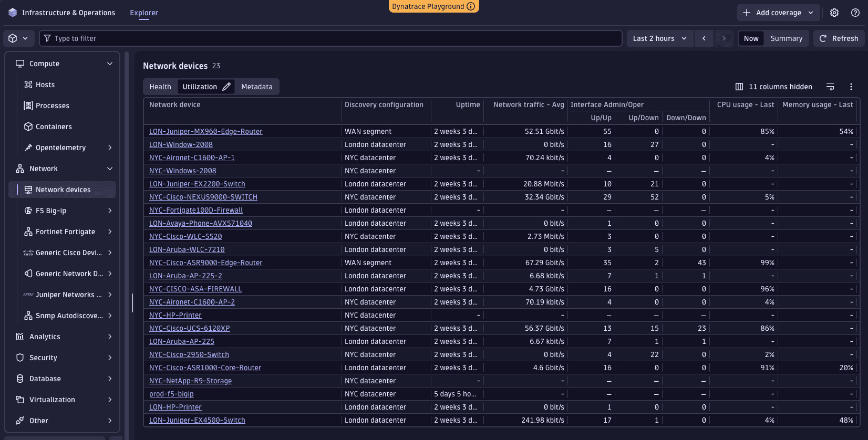
Task: Open the help question mark icon
Action: [x=855, y=13]
